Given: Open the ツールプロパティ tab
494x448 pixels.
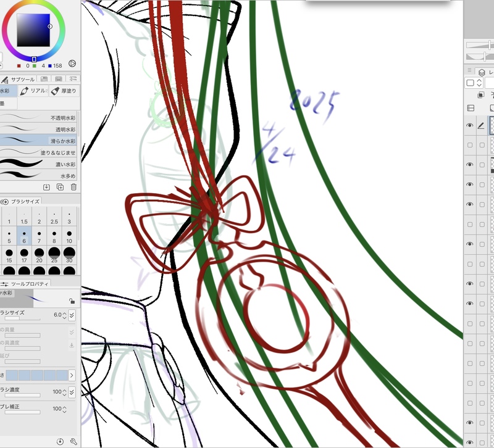Looking at the screenshot, I should (x=25, y=284).
